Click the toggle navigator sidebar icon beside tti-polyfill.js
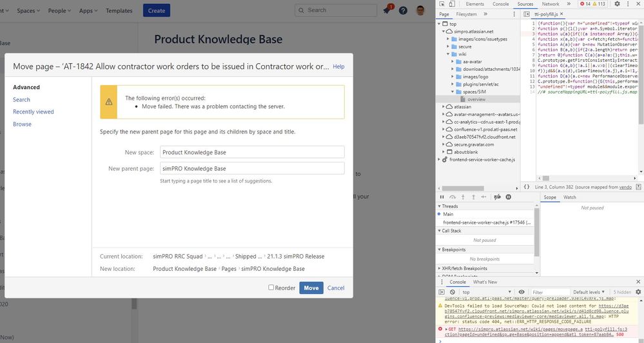 tap(527, 14)
